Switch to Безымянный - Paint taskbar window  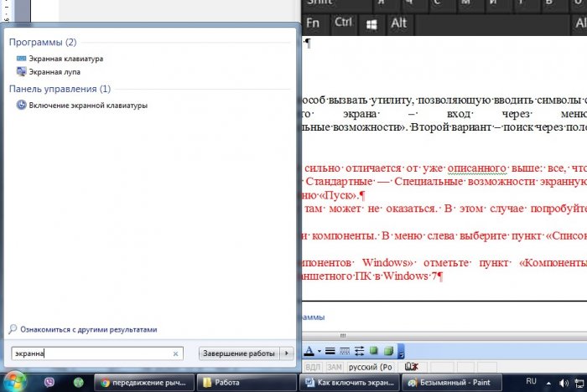coord(450,382)
